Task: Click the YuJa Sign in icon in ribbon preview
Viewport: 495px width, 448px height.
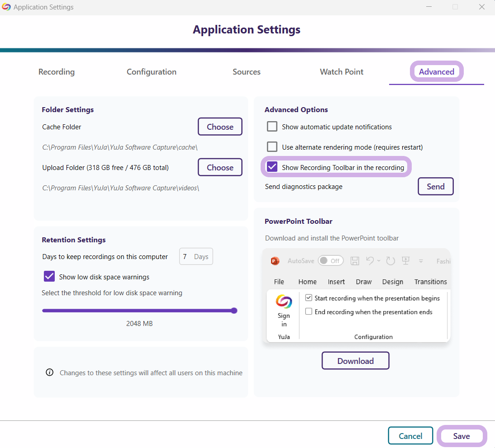Action: pyautogui.click(x=284, y=302)
